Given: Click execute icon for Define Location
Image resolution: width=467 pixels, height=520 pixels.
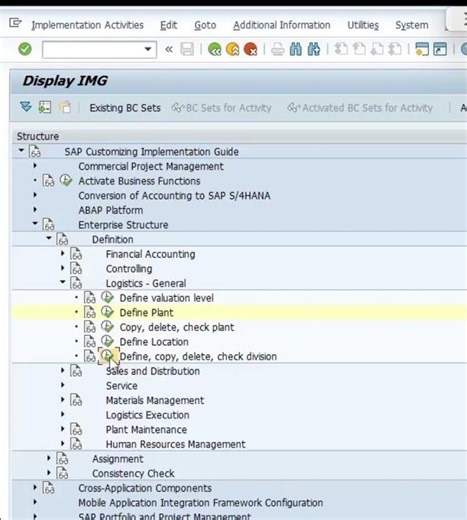Looking at the screenshot, I should [x=107, y=341].
